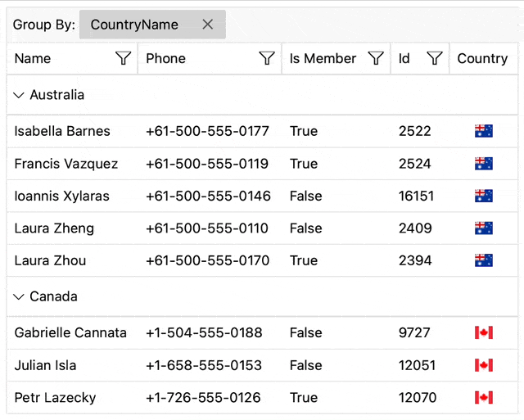Open the Name column filter

pyautogui.click(x=124, y=58)
